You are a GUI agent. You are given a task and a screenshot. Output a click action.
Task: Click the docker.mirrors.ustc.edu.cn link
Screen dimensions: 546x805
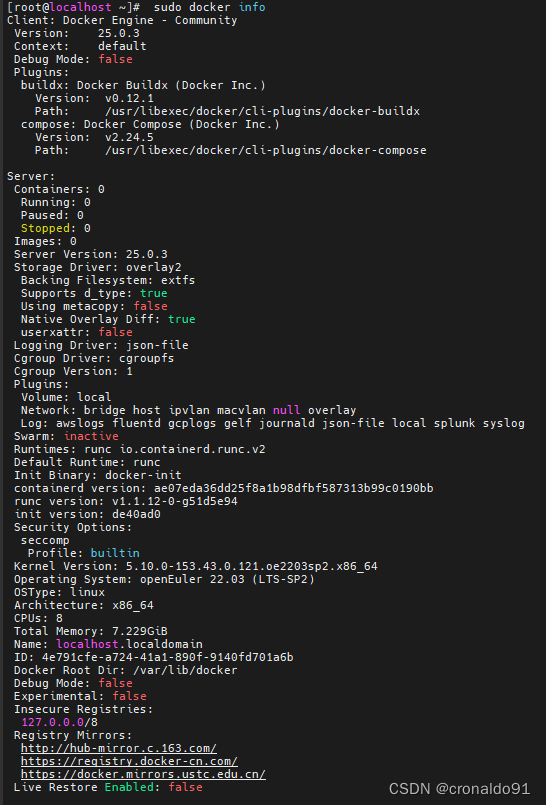pos(143,774)
